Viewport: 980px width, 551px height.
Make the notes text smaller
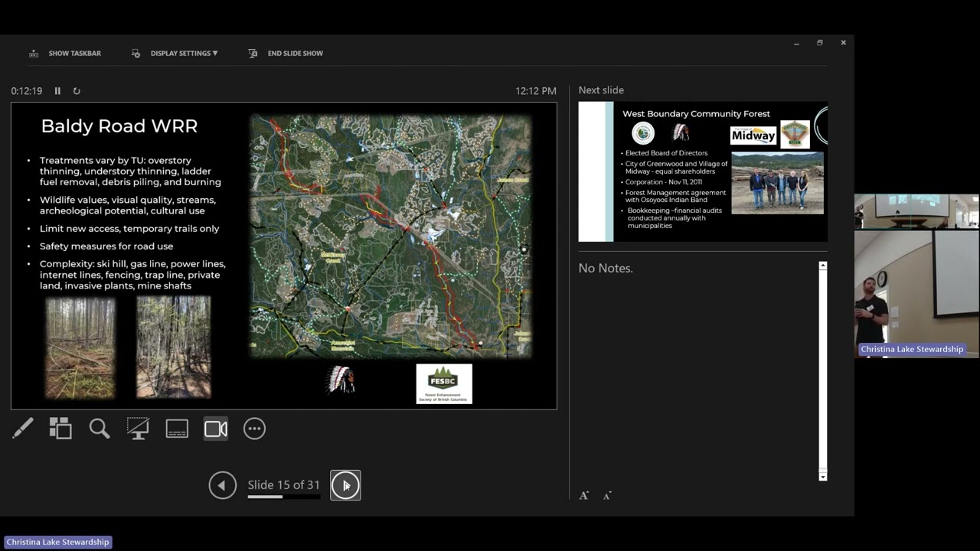pos(607,496)
